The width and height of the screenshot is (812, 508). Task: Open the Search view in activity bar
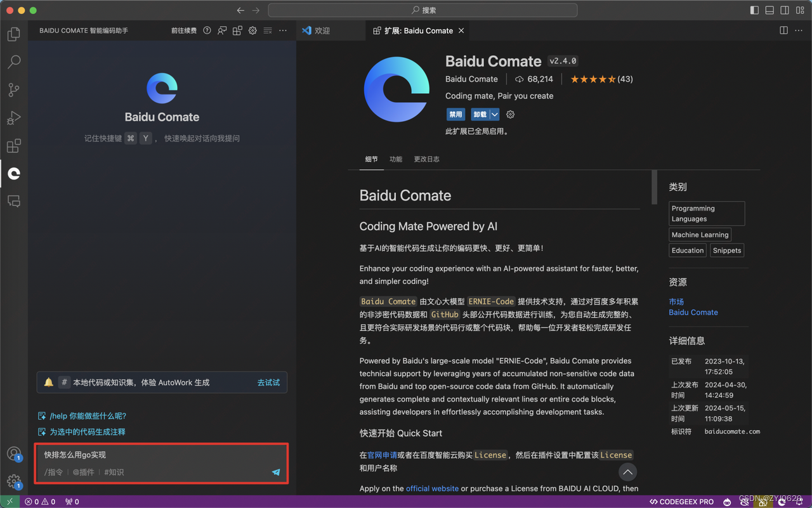point(14,62)
